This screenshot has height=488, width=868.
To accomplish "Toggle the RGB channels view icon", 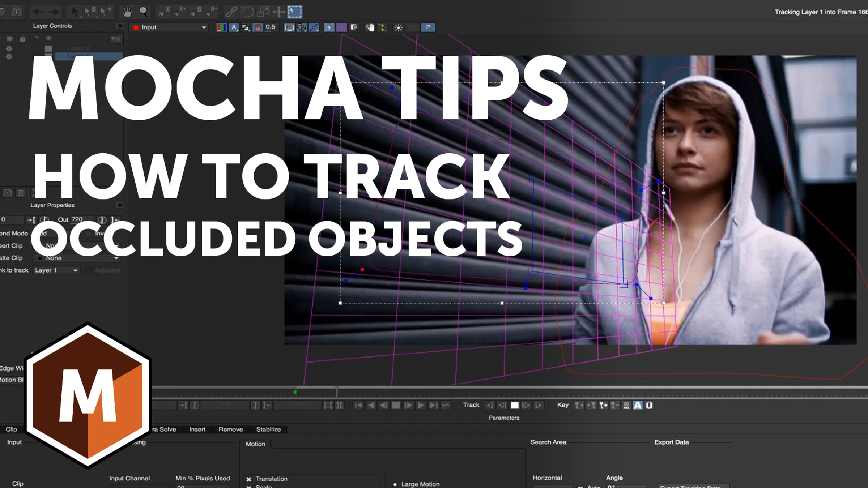I will [x=221, y=27].
